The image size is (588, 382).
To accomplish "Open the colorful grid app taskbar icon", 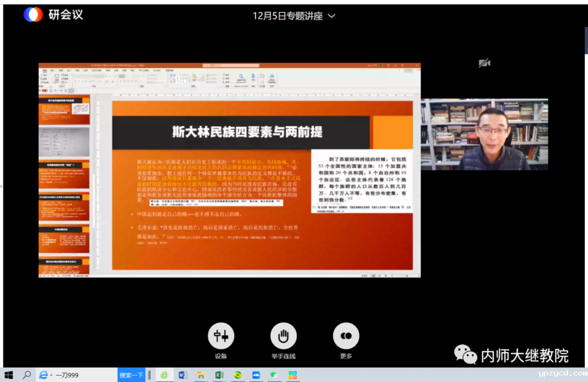I will click(x=293, y=375).
